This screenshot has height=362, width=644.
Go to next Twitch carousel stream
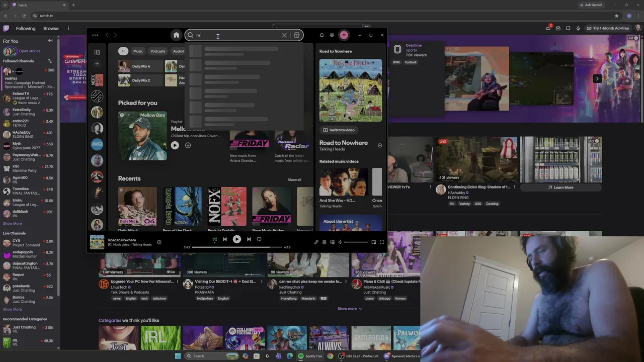pyautogui.click(x=597, y=78)
